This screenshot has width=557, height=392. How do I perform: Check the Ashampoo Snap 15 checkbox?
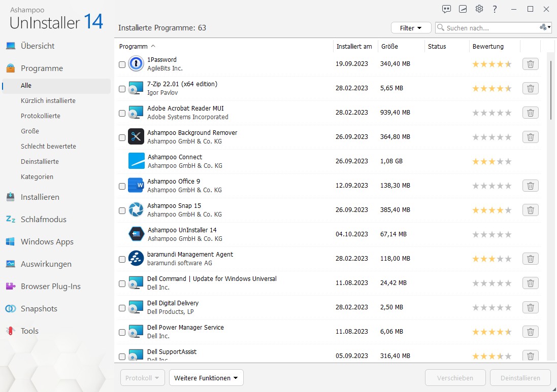(x=122, y=211)
